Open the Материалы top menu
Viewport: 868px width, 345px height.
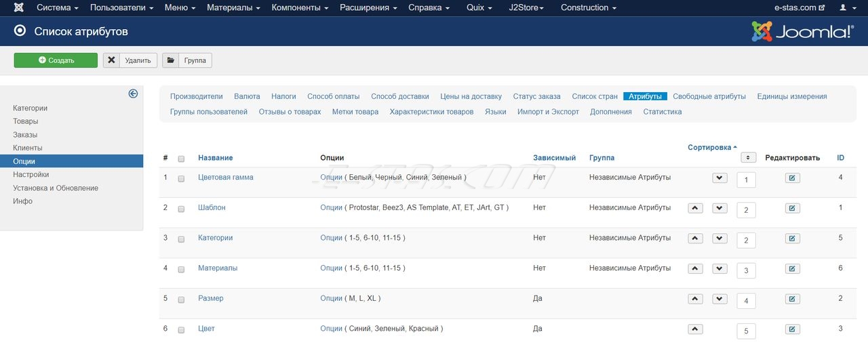coord(234,7)
